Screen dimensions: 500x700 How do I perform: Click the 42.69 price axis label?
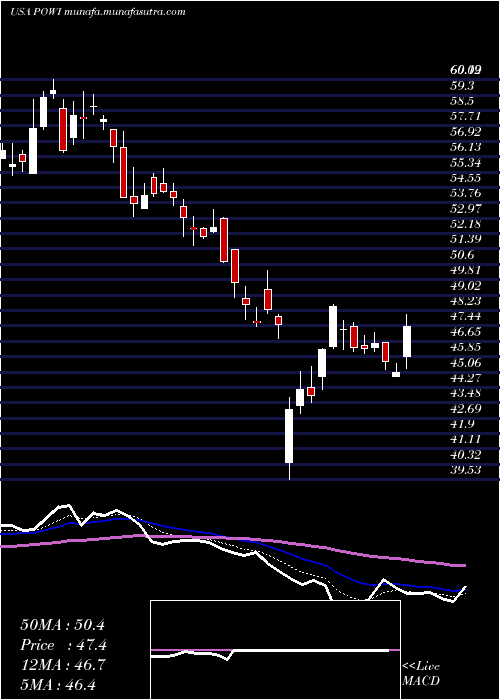(467, 408)
